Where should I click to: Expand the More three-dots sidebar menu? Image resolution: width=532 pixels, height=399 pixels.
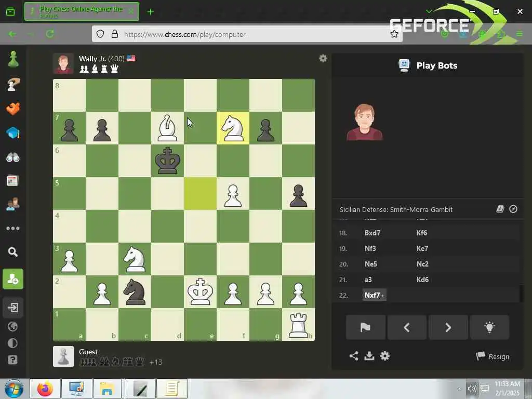coord(13,229)
